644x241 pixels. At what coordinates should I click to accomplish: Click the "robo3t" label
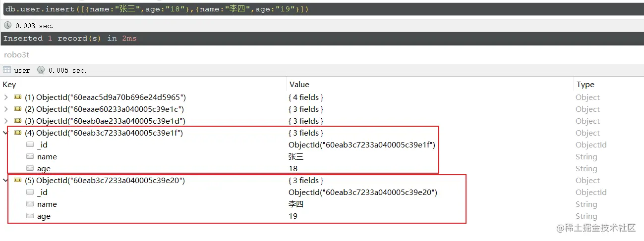pyautogui.click(x=17, y=55)
